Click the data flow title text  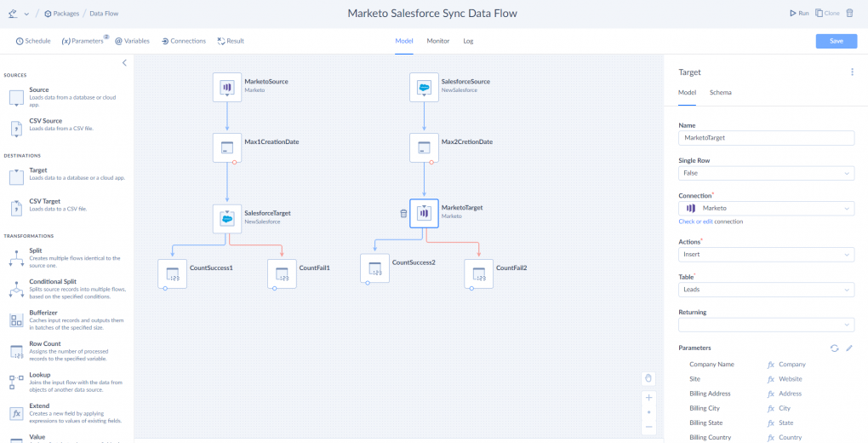(432, 14)
